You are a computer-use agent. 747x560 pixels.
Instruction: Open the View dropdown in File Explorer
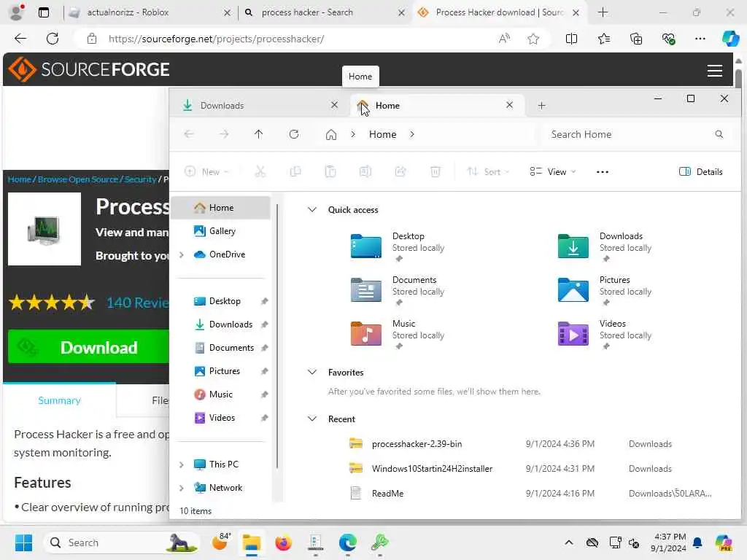tap(553, 171)
